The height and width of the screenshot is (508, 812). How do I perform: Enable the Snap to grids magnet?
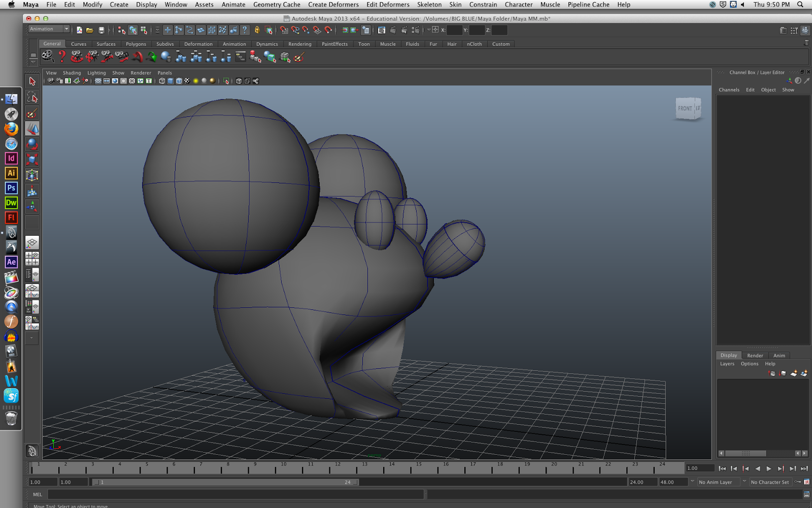coord(285,30)
